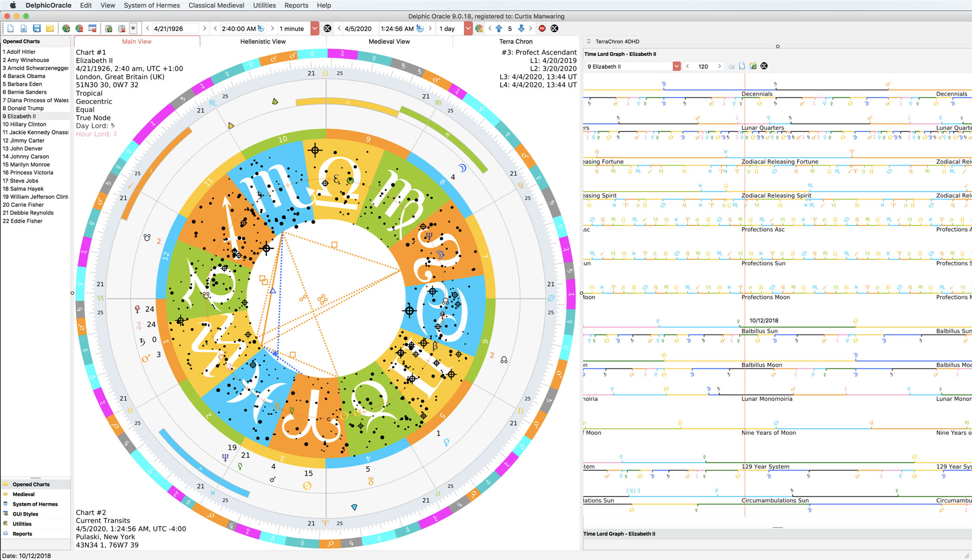Image resolution: width=972 pixels, height=560 pixels.
Task: Click the database icon with red cross
Action: (x=121, y=29)
